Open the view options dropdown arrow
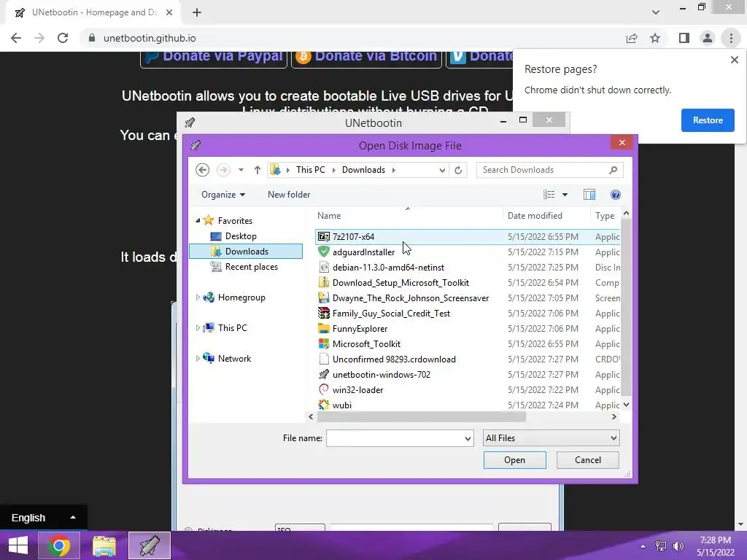This screenshot has width=747, height=560. tap(565, 194)
